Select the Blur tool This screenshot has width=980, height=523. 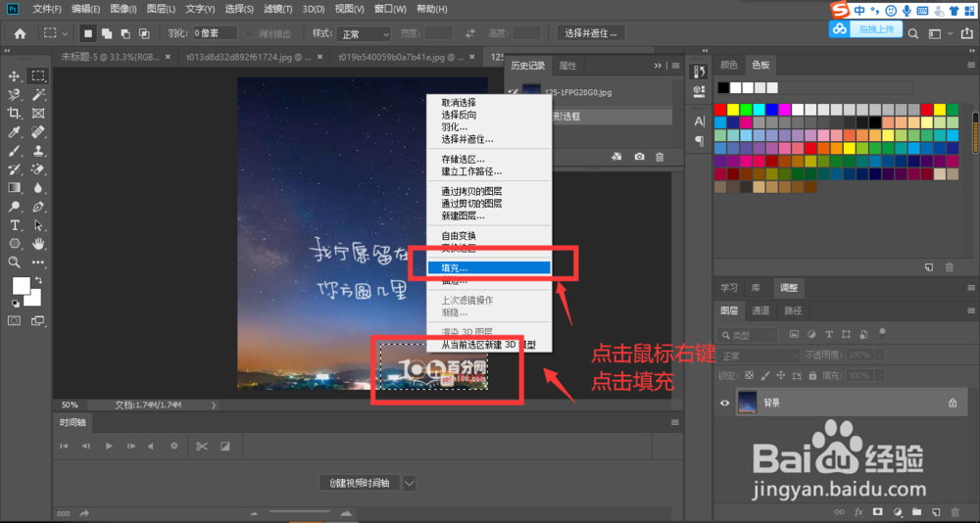click(38, 187)
